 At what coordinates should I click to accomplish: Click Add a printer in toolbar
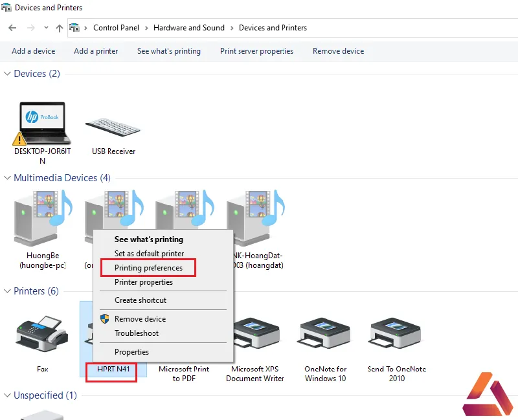click(x=96, y=51)
